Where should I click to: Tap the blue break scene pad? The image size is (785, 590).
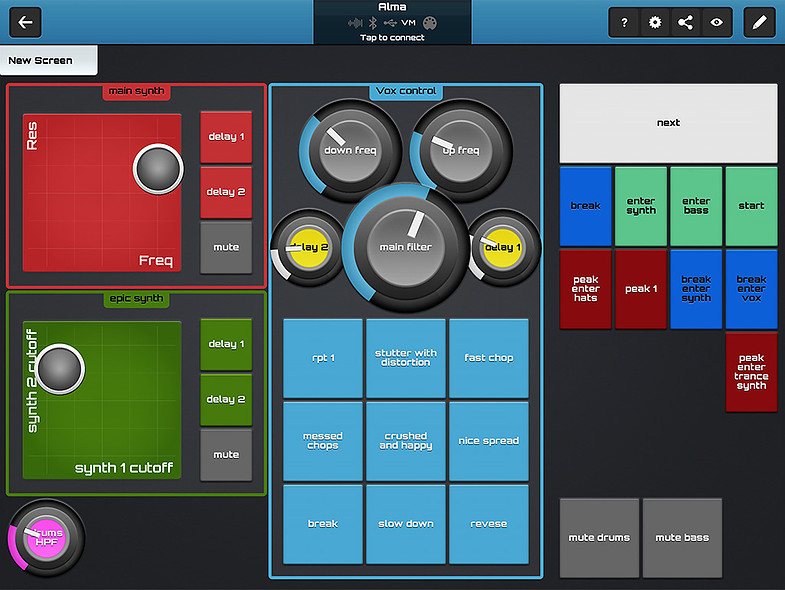point(585,206)
